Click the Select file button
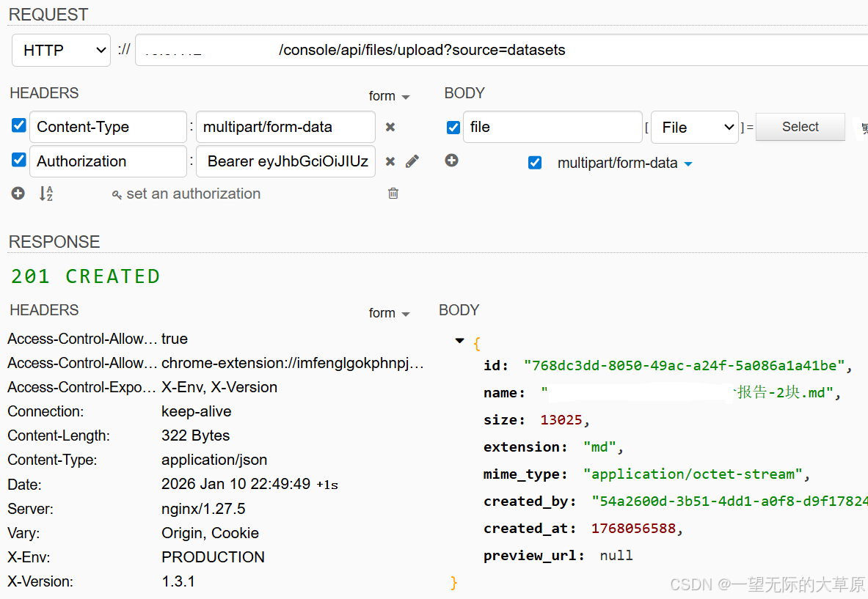 click(x=800, y=127)
